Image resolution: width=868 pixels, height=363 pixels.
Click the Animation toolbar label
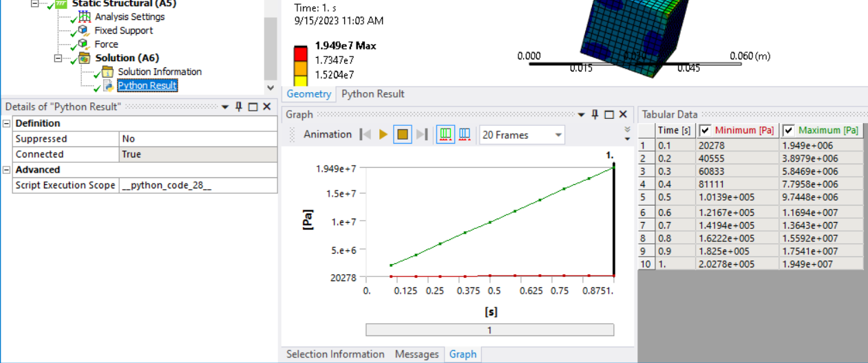(x=328, y=135)
